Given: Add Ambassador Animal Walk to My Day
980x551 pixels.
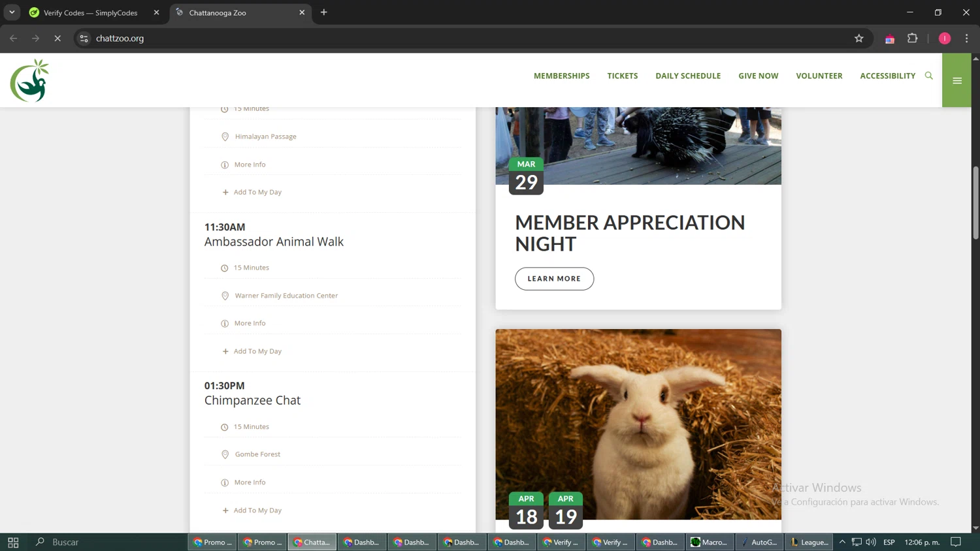Looking at the screenshot, I should click(257, 351).
